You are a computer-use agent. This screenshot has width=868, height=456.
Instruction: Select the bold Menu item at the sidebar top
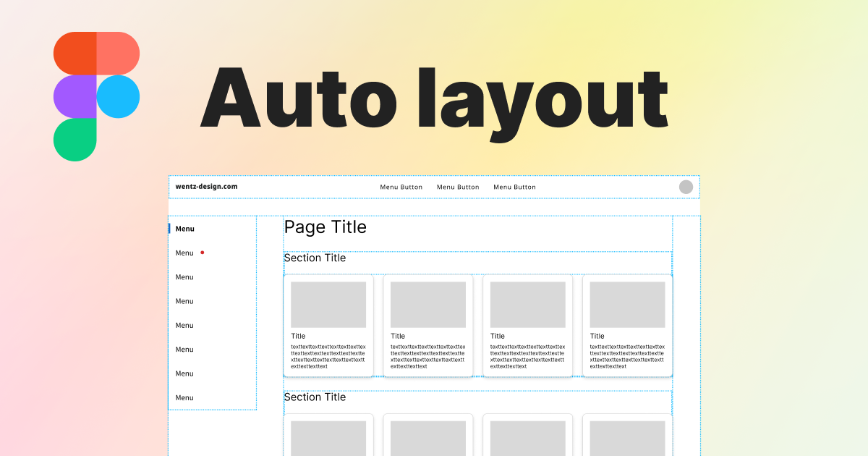[x=184, y=229]
